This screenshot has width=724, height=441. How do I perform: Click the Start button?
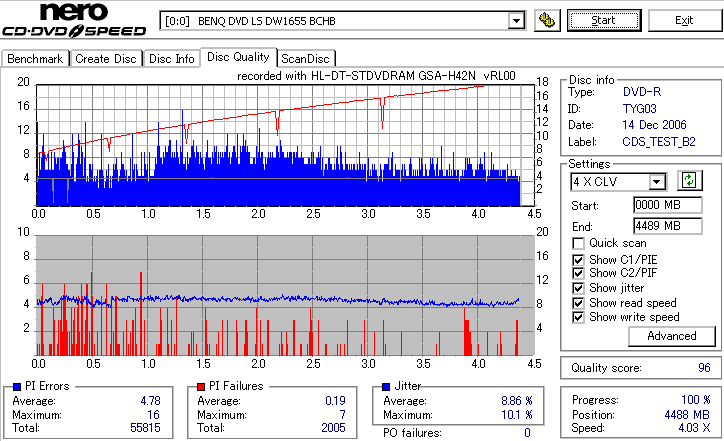(604, 21)
